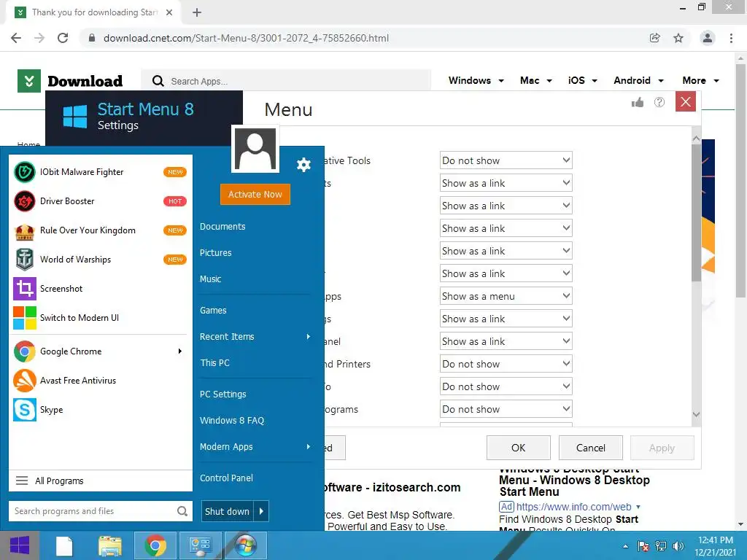Click the CNET Download logo
Image resolution: width=747 pixels, height=560 pixels.
70,81
